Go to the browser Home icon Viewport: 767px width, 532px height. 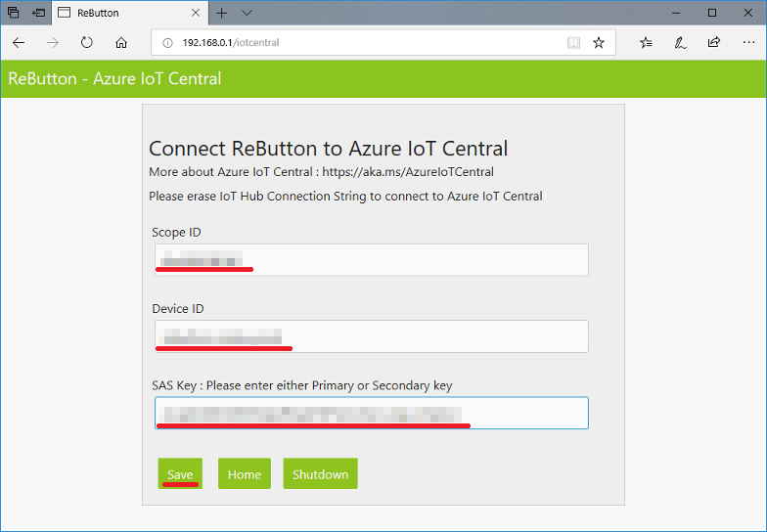[121, 43]
